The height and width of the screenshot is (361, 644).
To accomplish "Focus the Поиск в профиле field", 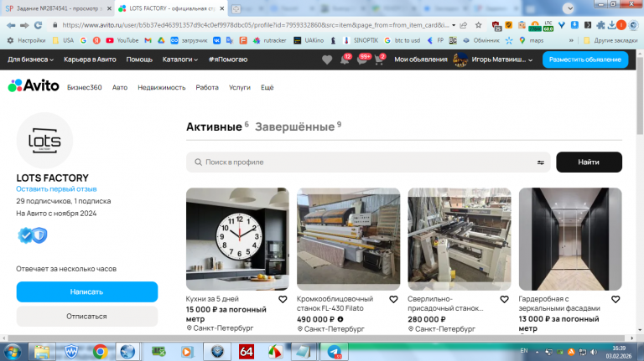I will click(368, 162).
